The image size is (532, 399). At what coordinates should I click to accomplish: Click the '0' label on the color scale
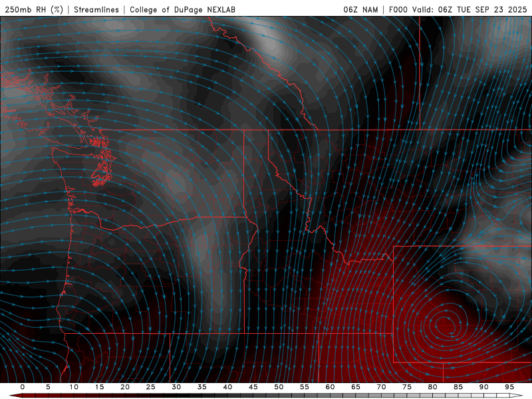pos(23,387)
